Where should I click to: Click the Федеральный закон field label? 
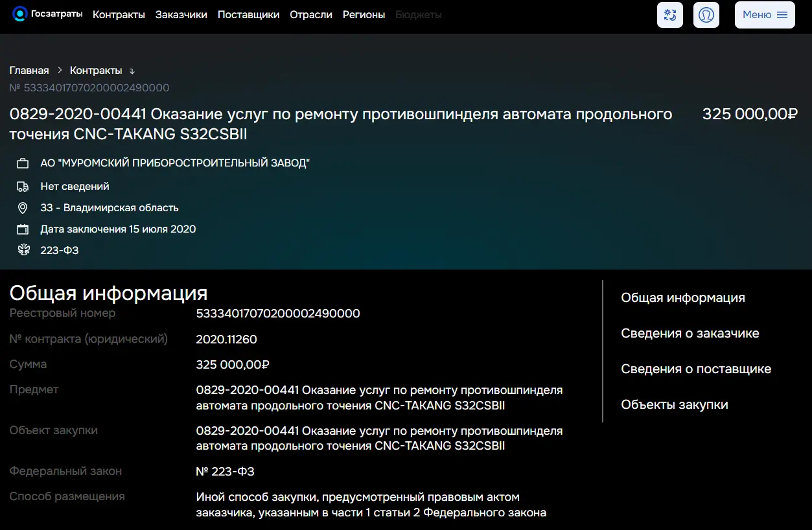tap(65, 471)
